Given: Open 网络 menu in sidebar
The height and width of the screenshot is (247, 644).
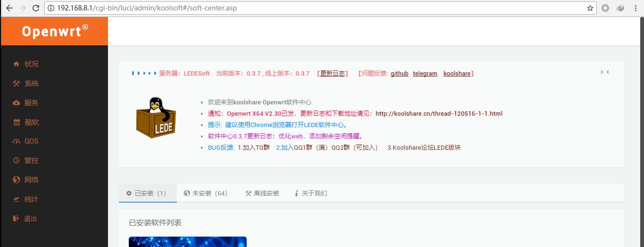Looking at the screenshot, I should [x=32, y=180].
